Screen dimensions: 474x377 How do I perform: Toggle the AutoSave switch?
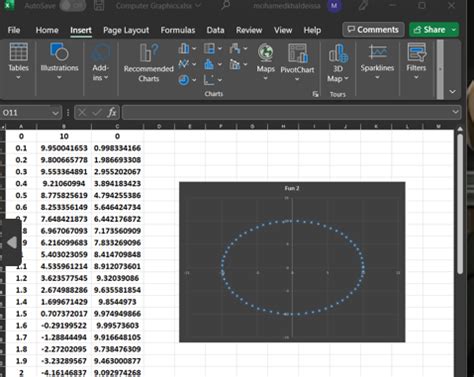point(73,6)
